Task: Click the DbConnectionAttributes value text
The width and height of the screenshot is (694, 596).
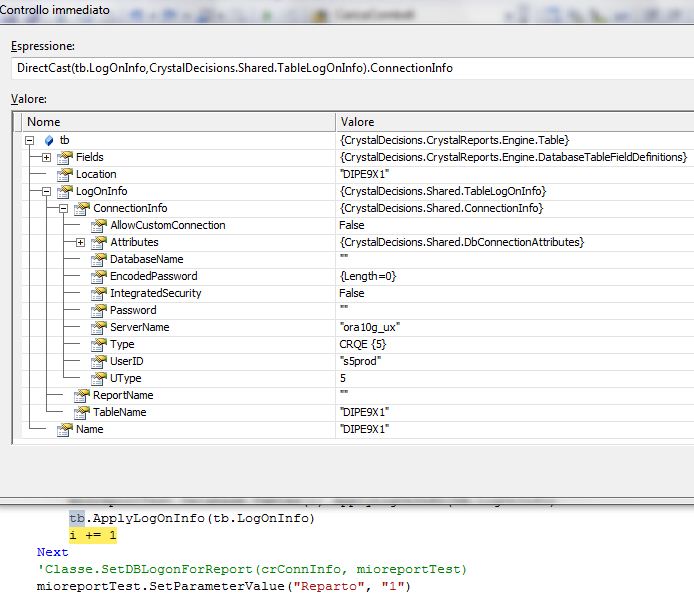Action: pyautogui.click(x=462, y=242)
